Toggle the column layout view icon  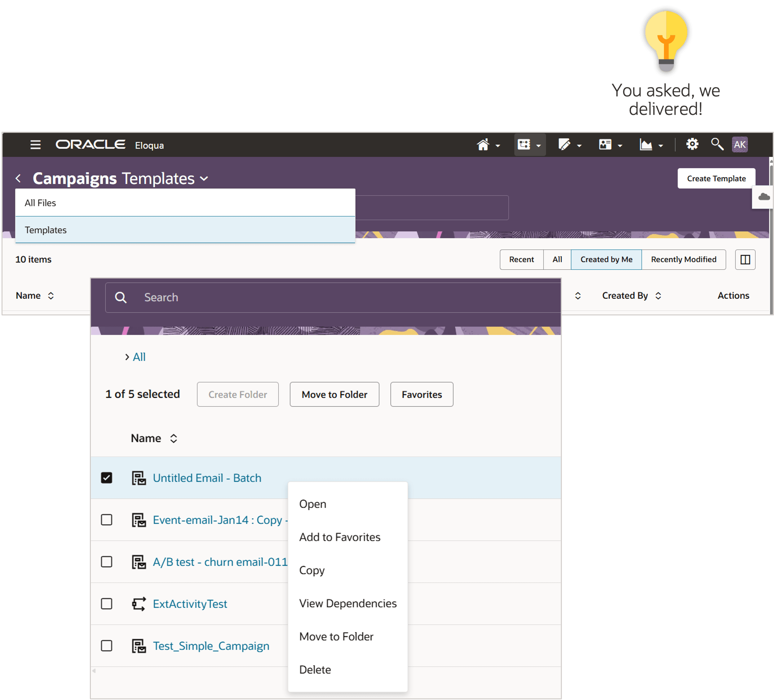tap(745, 259)
